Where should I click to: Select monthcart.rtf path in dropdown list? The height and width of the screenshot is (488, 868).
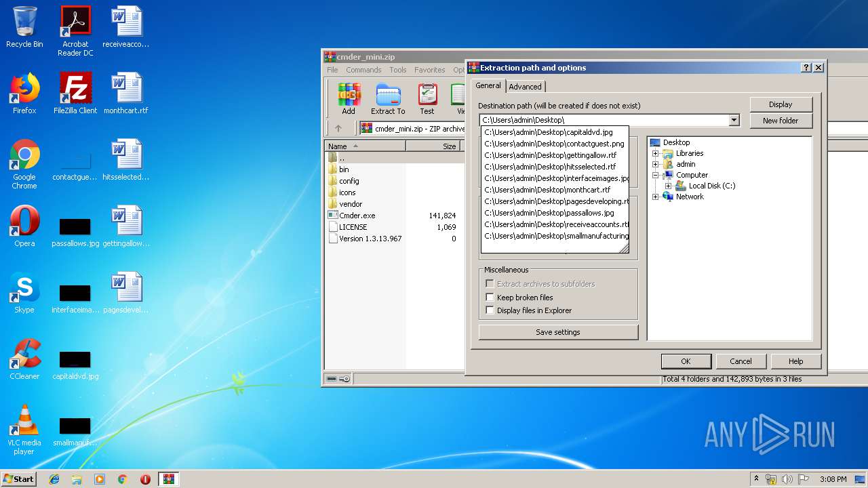pyautogui.click(x=555, y=190)
